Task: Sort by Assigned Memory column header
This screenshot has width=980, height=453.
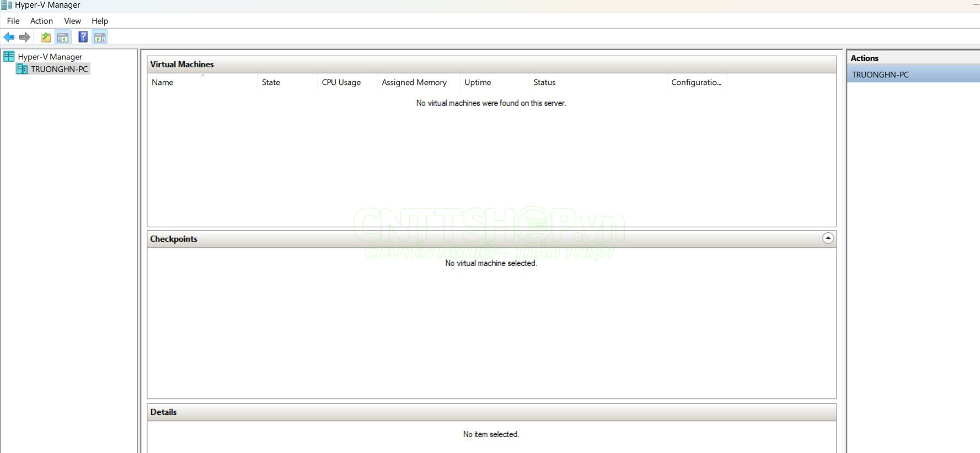Action: pyautogui.click(x=419, y=82)
